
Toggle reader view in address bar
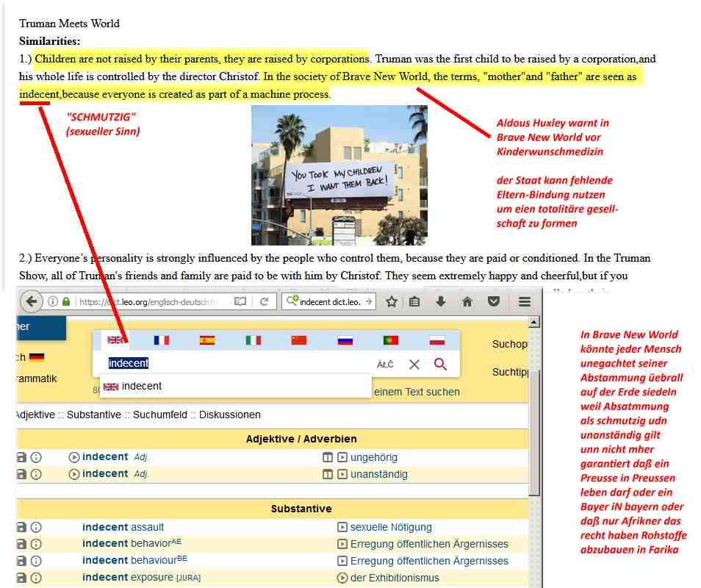coord(240,302)
